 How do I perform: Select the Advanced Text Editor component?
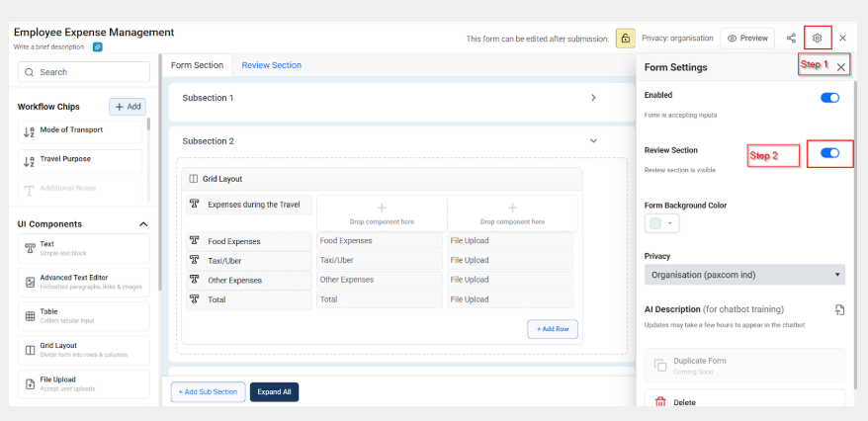83,283
